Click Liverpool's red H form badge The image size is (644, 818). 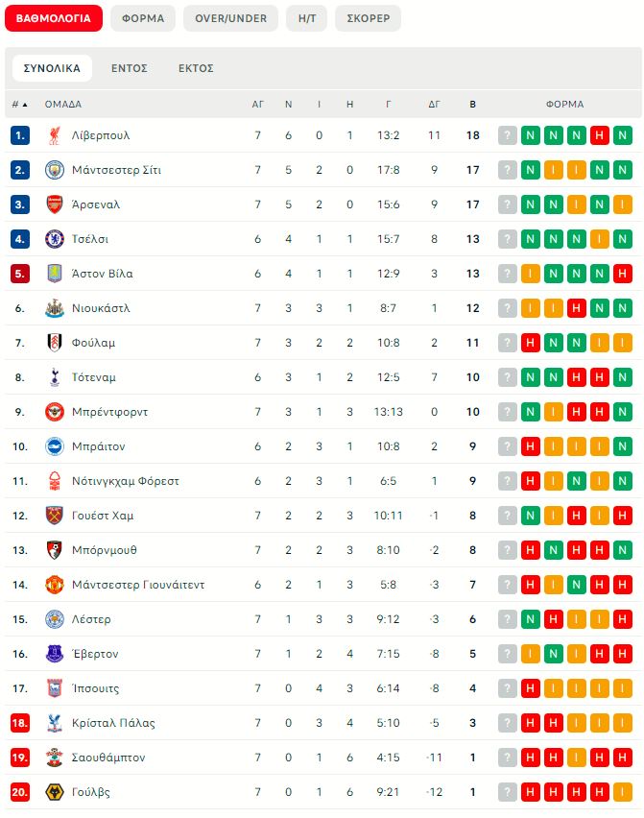point(599,135)
